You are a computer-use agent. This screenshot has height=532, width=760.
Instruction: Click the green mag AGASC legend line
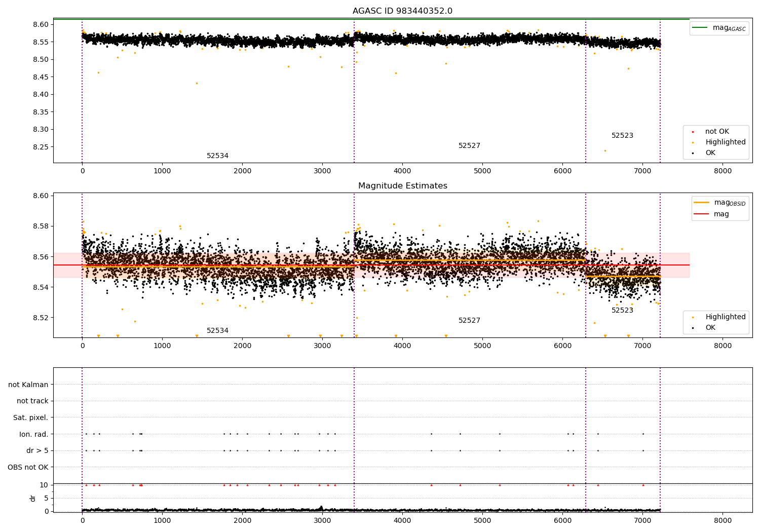(x=700, y=28)
